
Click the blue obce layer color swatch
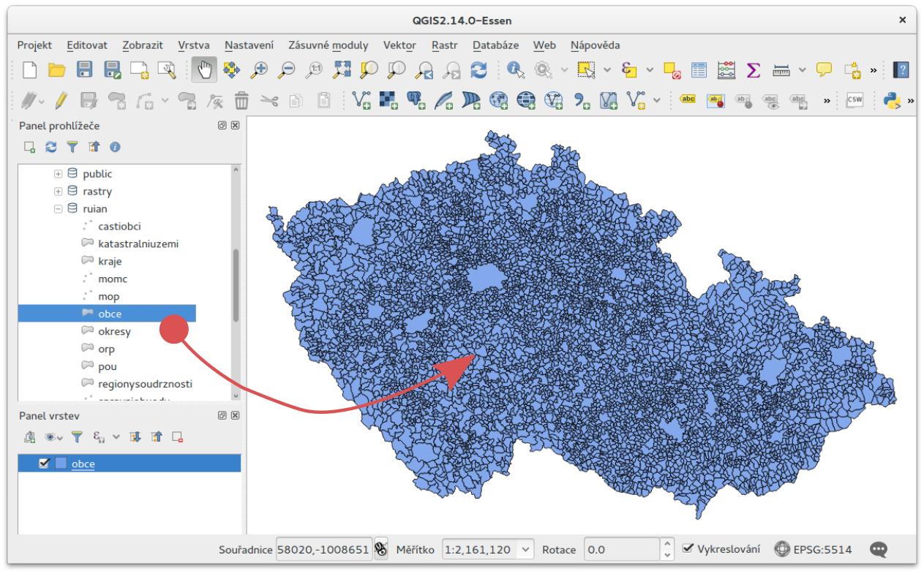[61, 463]
